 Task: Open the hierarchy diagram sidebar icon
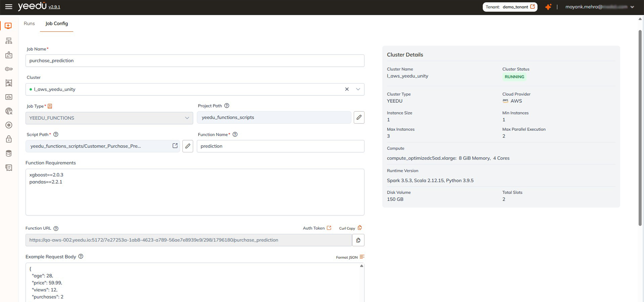(x=9, y=41)
